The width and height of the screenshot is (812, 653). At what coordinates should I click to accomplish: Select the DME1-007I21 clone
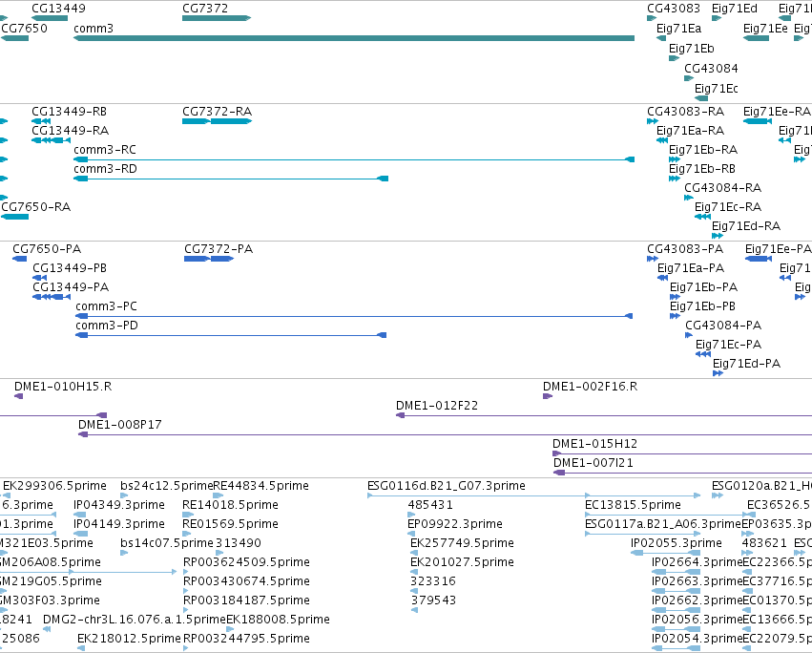[x=682, y=473]
